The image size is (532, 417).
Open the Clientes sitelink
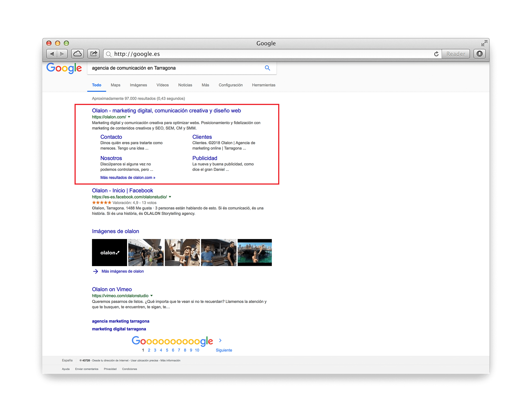coord(202,137)
